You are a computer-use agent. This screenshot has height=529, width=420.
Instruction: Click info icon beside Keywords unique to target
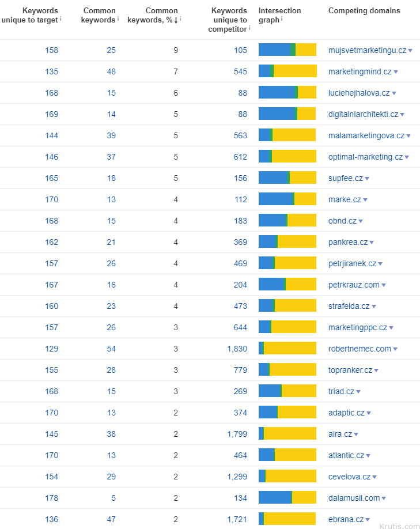tap(60, 18)
